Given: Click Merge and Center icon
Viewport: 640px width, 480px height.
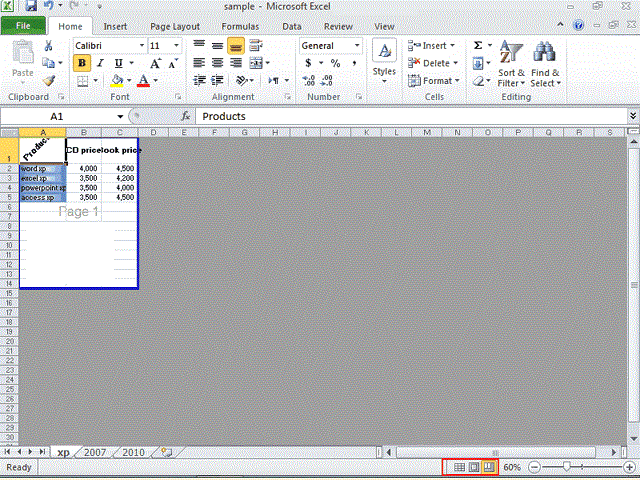Looking at the screenshot, I should [256, 63].
